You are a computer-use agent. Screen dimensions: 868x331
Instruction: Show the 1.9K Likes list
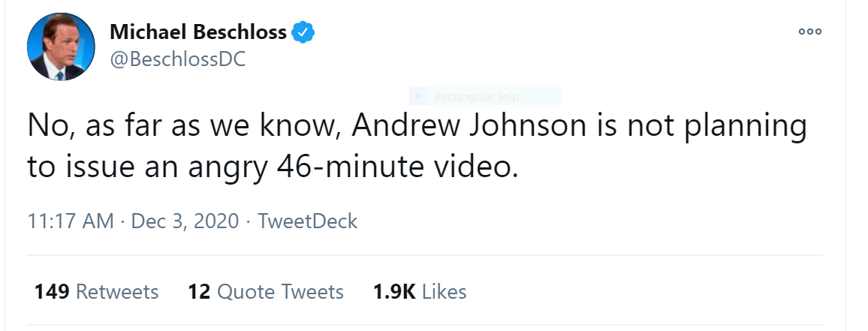420,291
